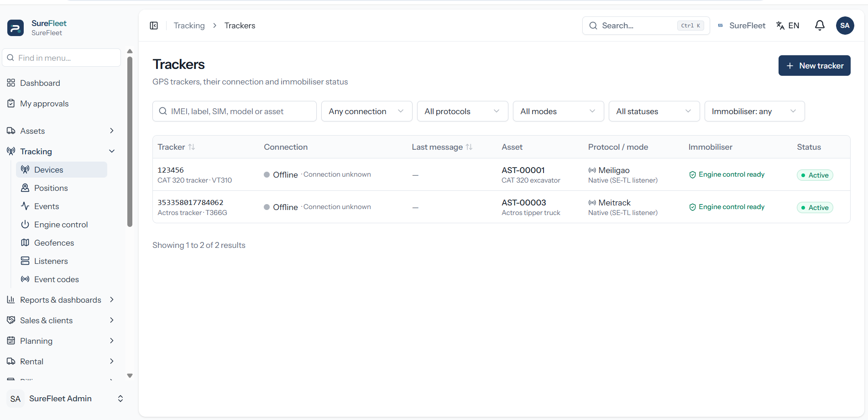Viewport: 868px width, 420px height.
Task: Open the Any connection filter dropdown
Action: pyautogui.click(x=366, y=111)
